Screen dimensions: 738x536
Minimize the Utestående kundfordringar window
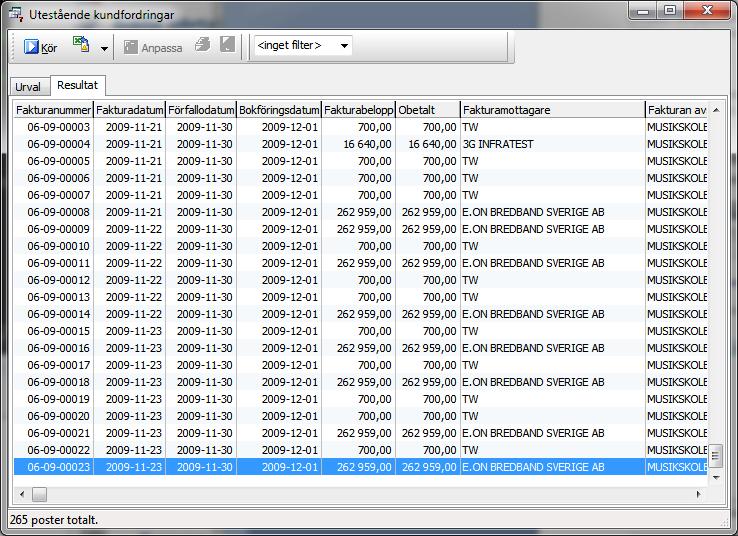pyautogui.click(x=643, y=10)
